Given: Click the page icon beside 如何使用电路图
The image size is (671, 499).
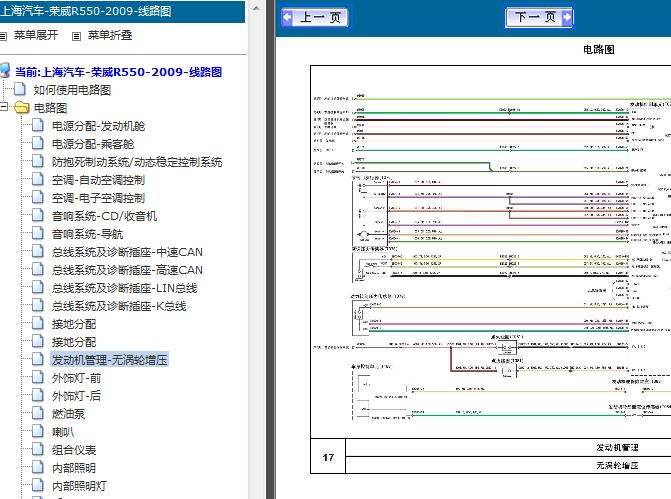Looking at the screenshot, I should pos(20,89).
